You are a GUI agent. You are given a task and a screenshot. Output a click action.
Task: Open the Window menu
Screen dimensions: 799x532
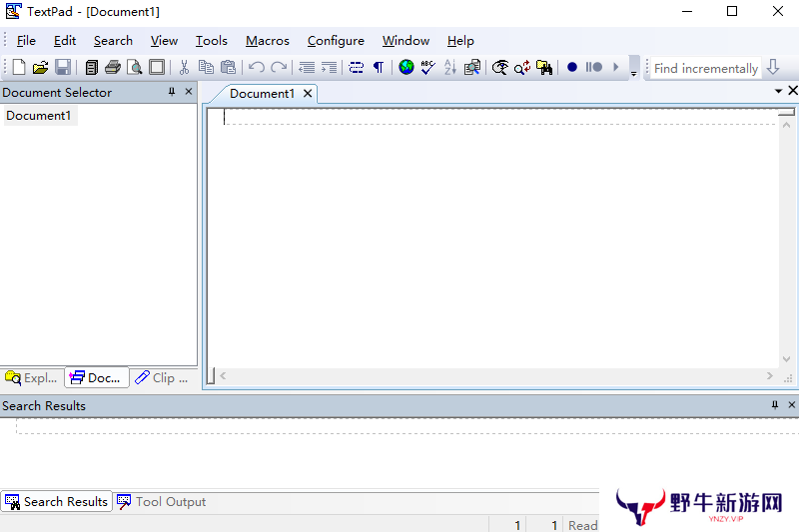[406, 41]
